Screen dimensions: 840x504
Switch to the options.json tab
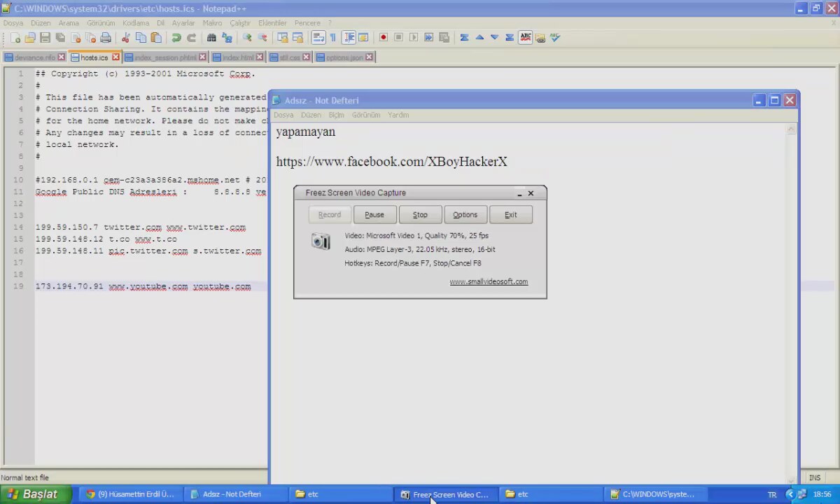[344, 57]
